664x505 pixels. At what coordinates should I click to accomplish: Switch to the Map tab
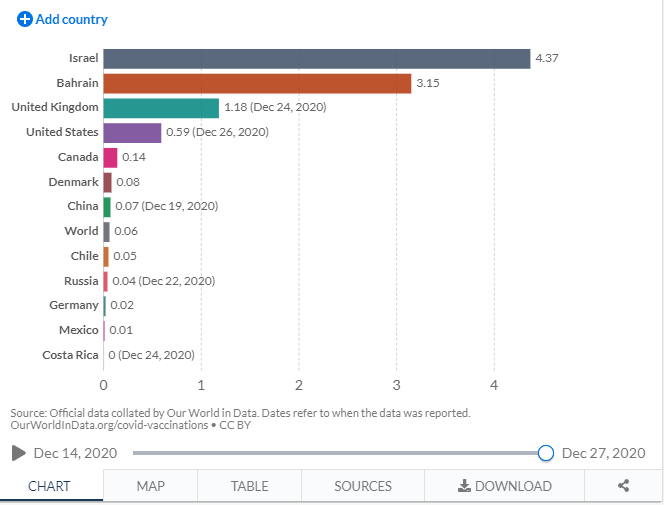click(150, 486)
